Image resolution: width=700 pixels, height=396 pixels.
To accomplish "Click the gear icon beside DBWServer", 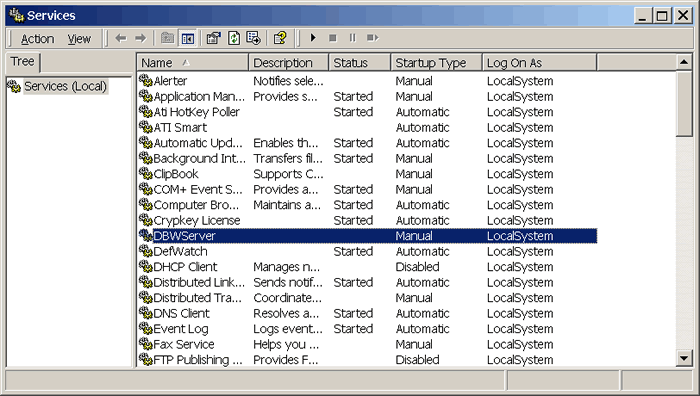I will click(x=146, y=236).
